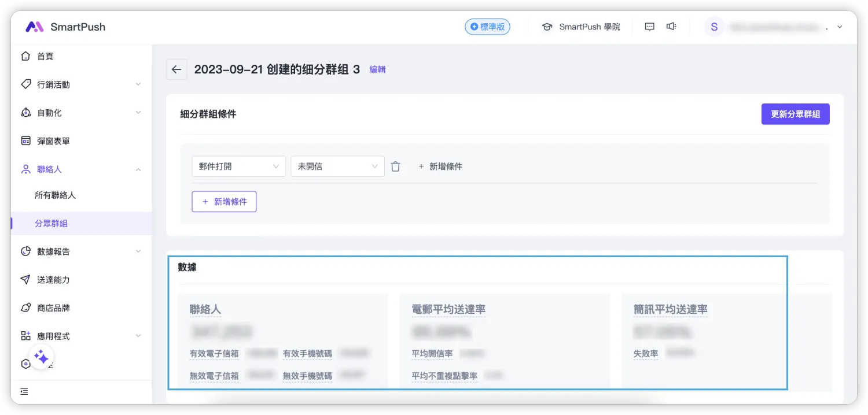Open the 郵件打開 condition dropdown

click(x=238, y=166)
